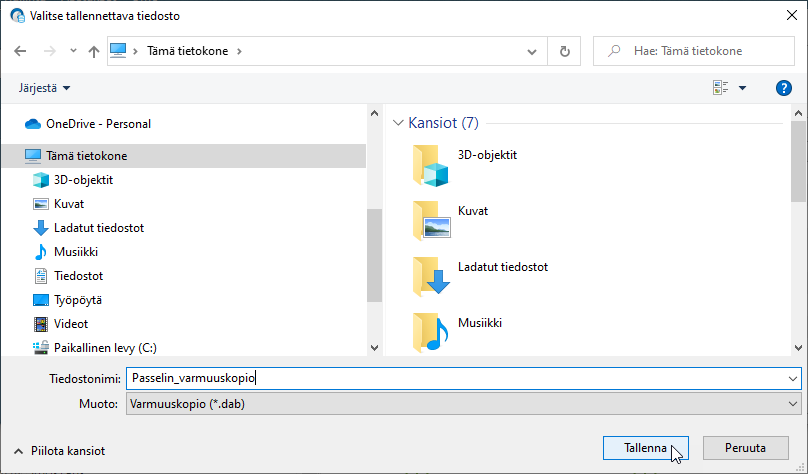Close the Valitse tallennettava tiedosto dialog
808x474 pixels.
792,15
